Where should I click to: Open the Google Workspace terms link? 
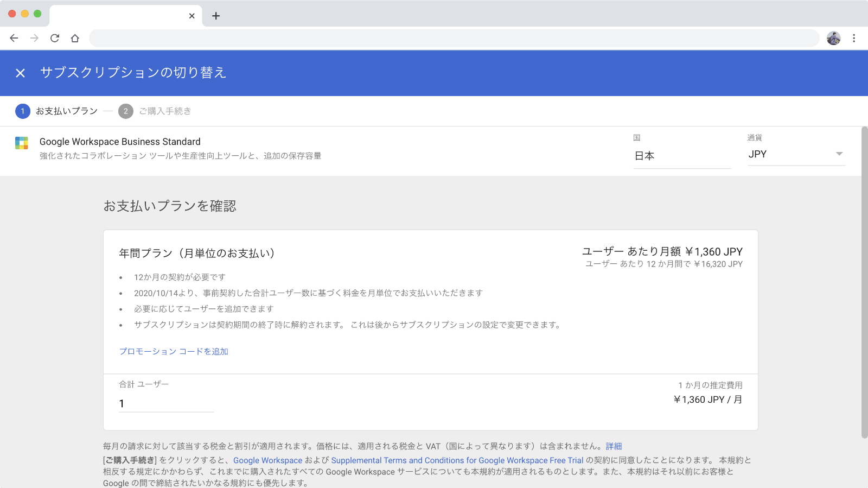268,460
